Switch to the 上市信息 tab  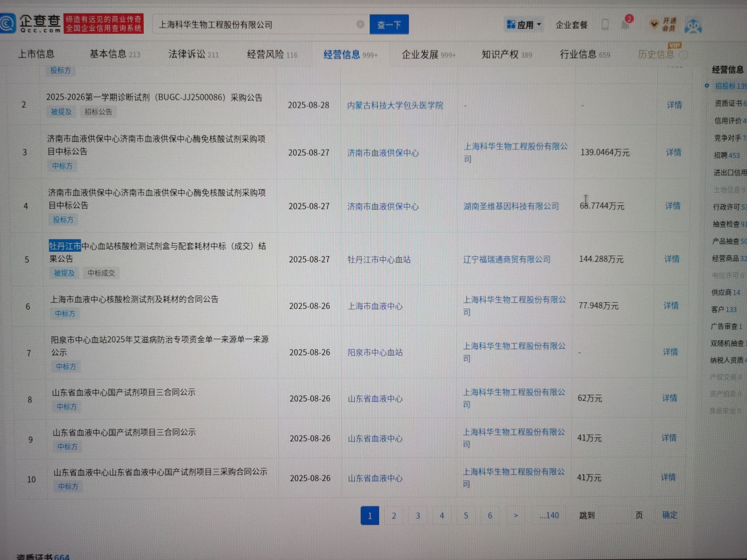[36, 54]
